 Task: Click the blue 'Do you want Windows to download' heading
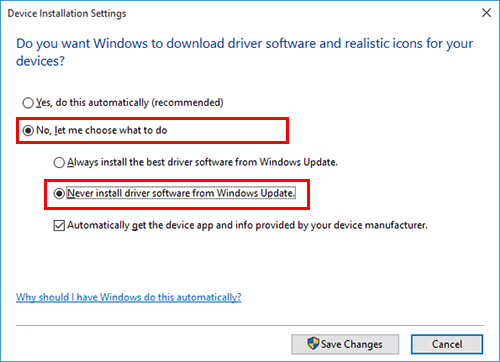point(244,52)
